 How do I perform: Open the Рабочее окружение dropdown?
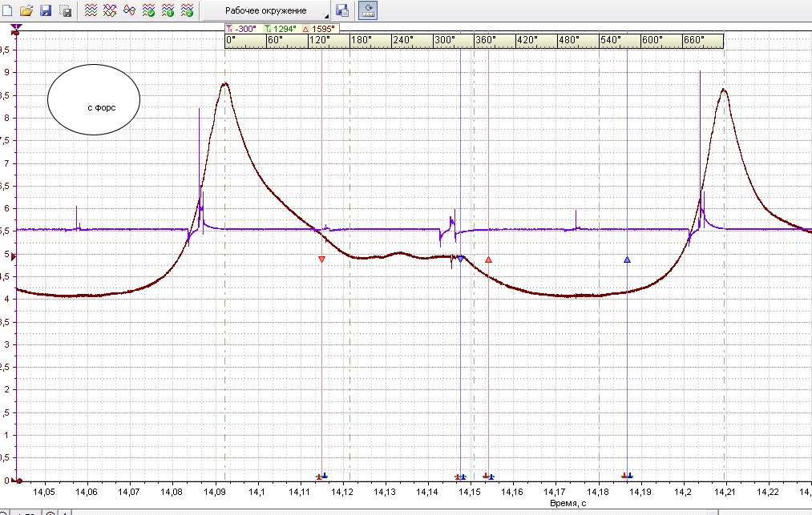click(266, 10)
